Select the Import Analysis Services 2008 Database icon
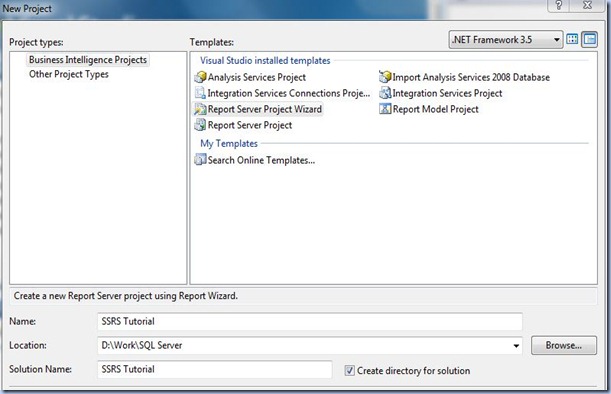 (x=385, y=77)
